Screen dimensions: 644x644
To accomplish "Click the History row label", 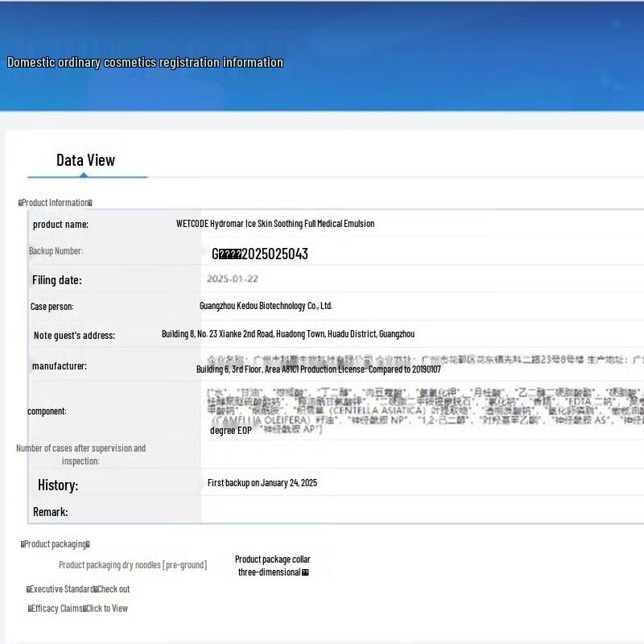I will [x=58, y=485].
